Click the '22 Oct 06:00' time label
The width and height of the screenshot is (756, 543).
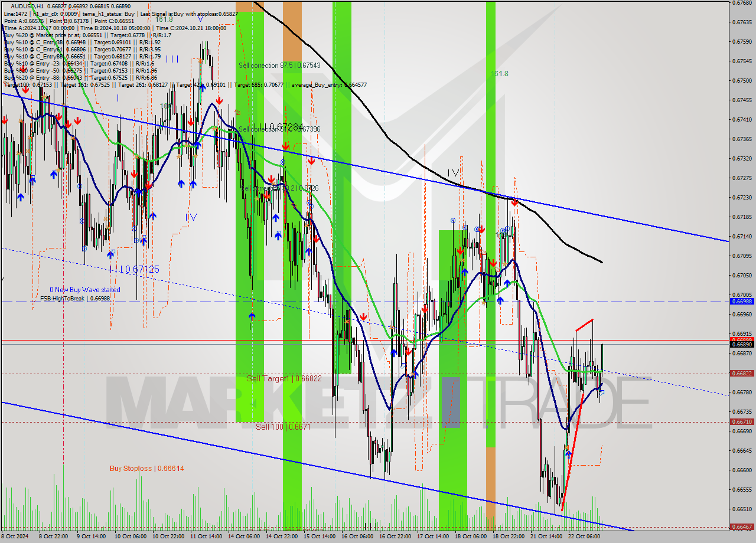pyautogui.click(x=584, y=537)
